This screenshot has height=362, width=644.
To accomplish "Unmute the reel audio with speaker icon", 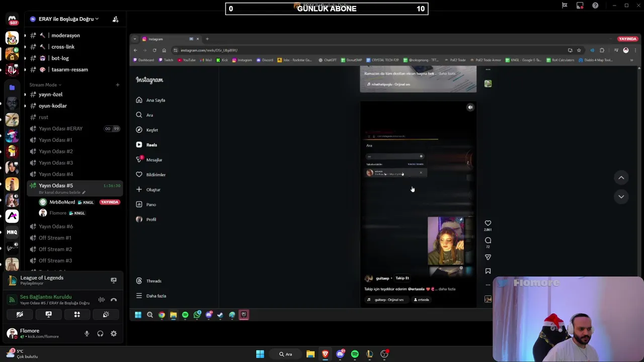I will 470,107.
